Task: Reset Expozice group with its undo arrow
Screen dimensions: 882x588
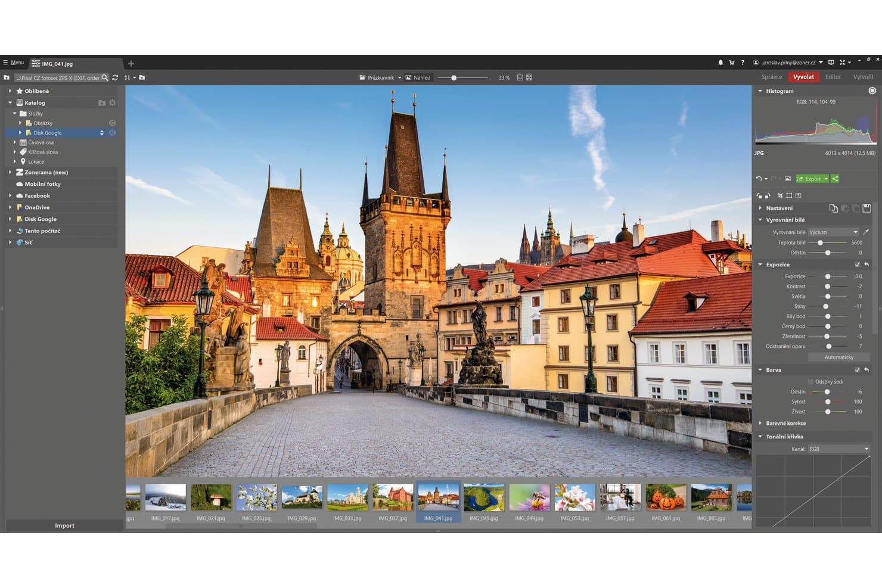Action: [x=867, y=265]
